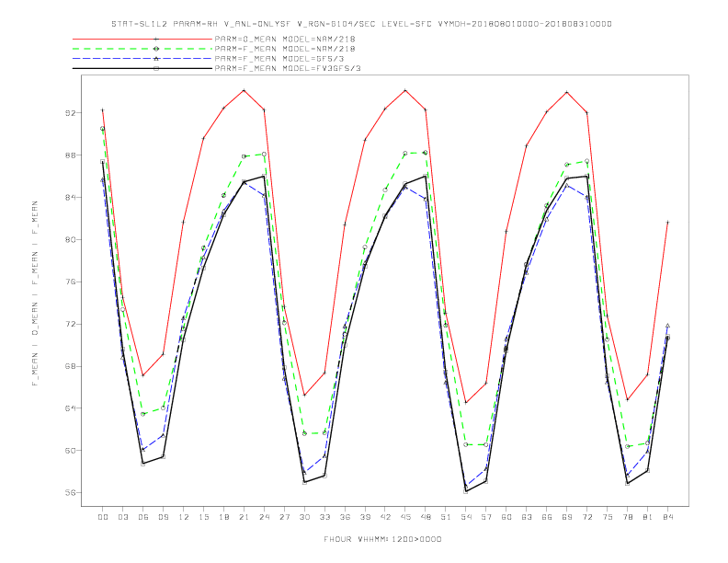Click the vertical y-axis title F_MEAN | O_MEAN
The height and width of the screenshot is (563, 728).
click(35, 293)
